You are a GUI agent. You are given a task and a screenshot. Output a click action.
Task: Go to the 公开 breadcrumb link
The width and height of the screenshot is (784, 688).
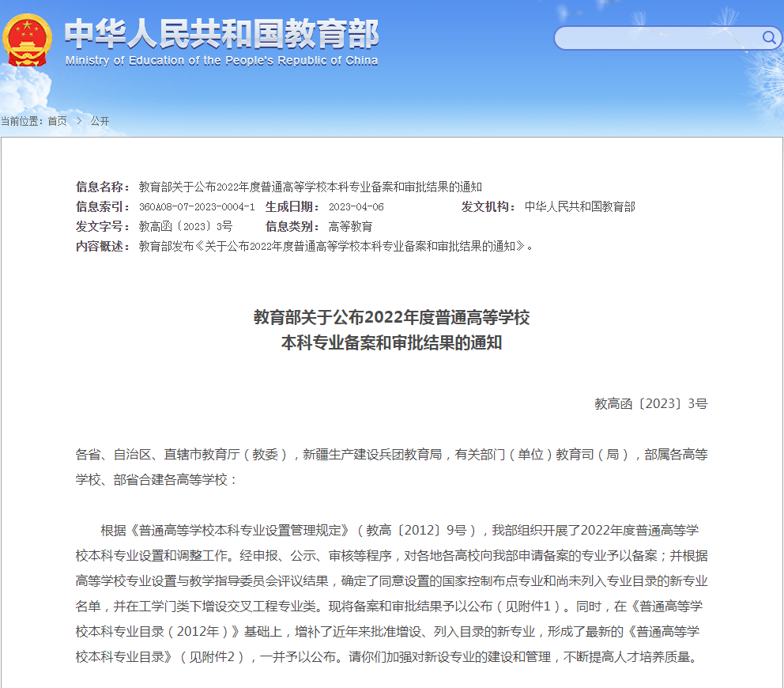100,121
